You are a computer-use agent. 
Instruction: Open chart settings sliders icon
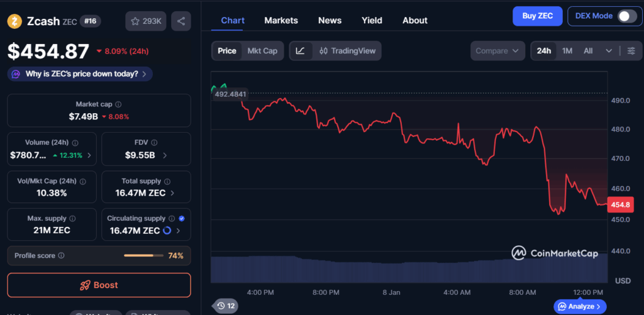click(x=631, y=51)
